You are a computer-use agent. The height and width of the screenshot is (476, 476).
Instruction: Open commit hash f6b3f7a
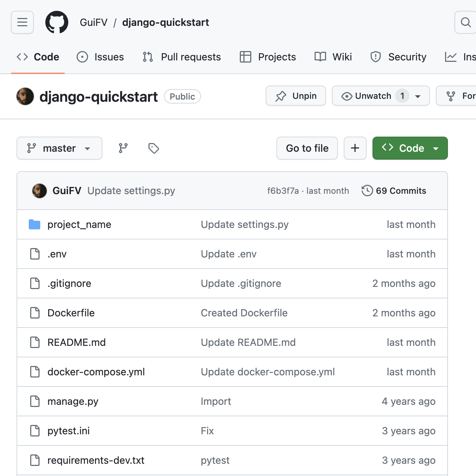283,191
